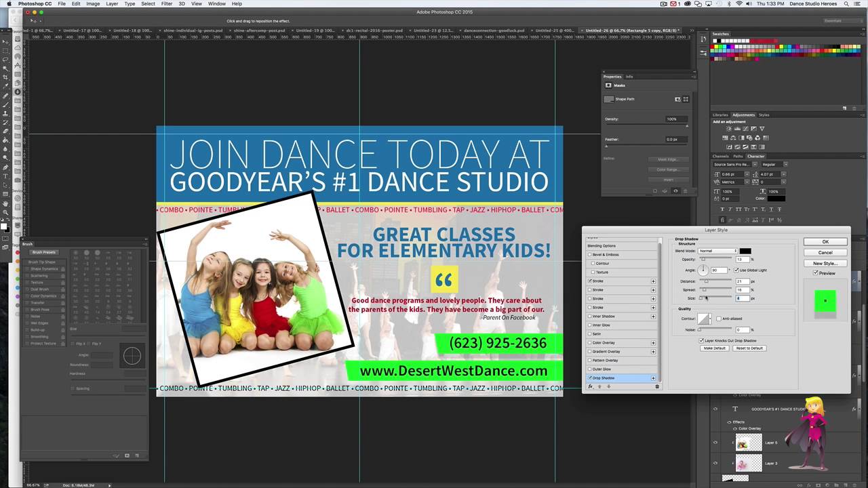Add a Vibrance adjustment

762,129
